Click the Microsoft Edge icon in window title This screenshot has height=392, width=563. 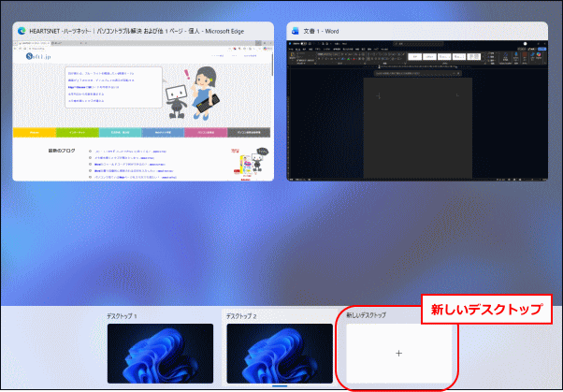(20, 31)
